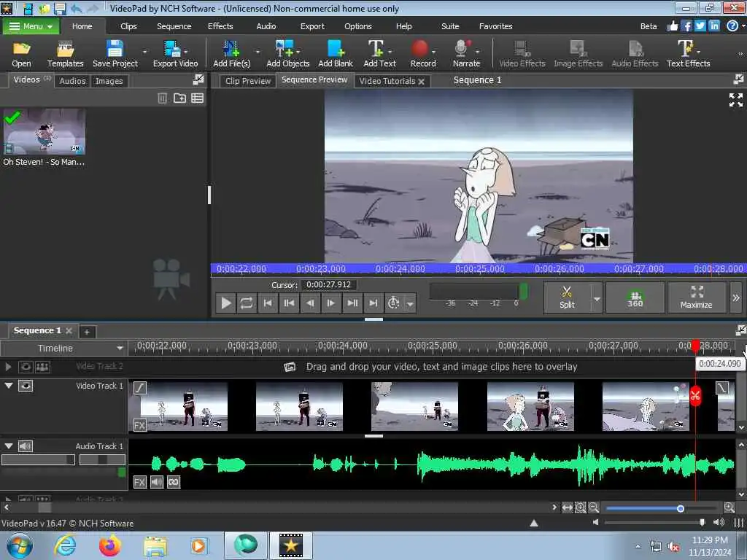Adjust Audio Track 1 volume slider
Viewport: 747px width, 560px height.
pyautogui.click(x=38, y=459)
